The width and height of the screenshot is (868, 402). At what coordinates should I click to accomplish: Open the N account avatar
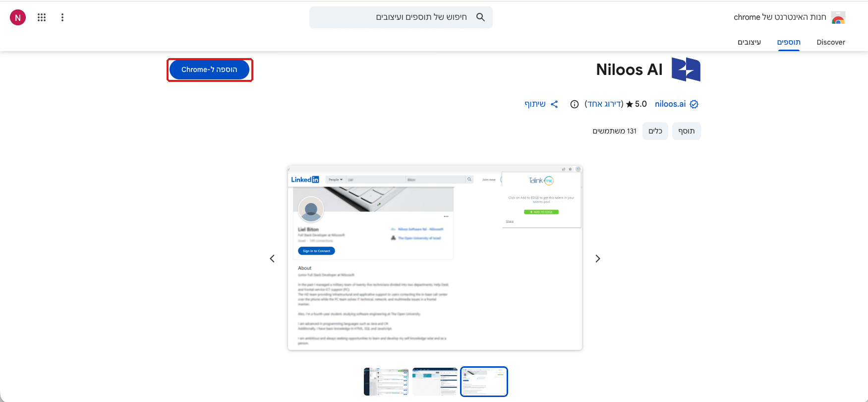coord(18,17)
